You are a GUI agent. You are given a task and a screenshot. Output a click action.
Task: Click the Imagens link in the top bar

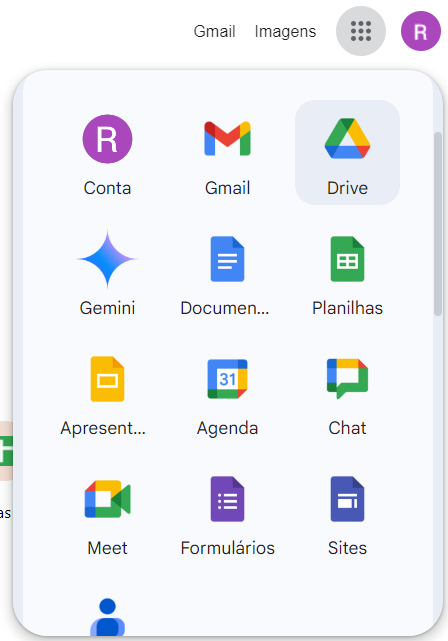[x=285, y=31]
